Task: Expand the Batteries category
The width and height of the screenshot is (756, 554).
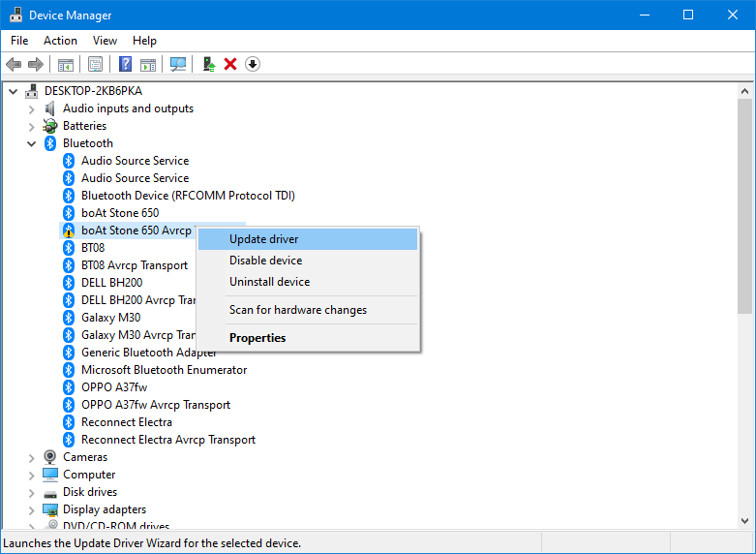Action: click(31, 127)
